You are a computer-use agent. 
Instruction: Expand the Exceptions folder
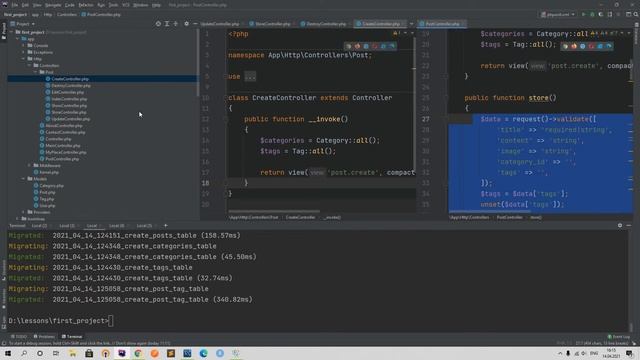(x=24, y=52)
